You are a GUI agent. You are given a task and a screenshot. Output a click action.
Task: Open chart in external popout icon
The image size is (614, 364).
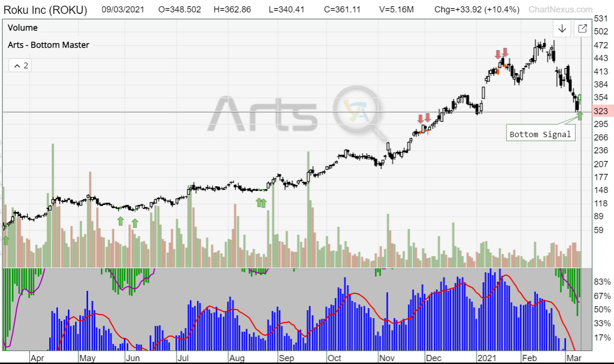(582, 29)
